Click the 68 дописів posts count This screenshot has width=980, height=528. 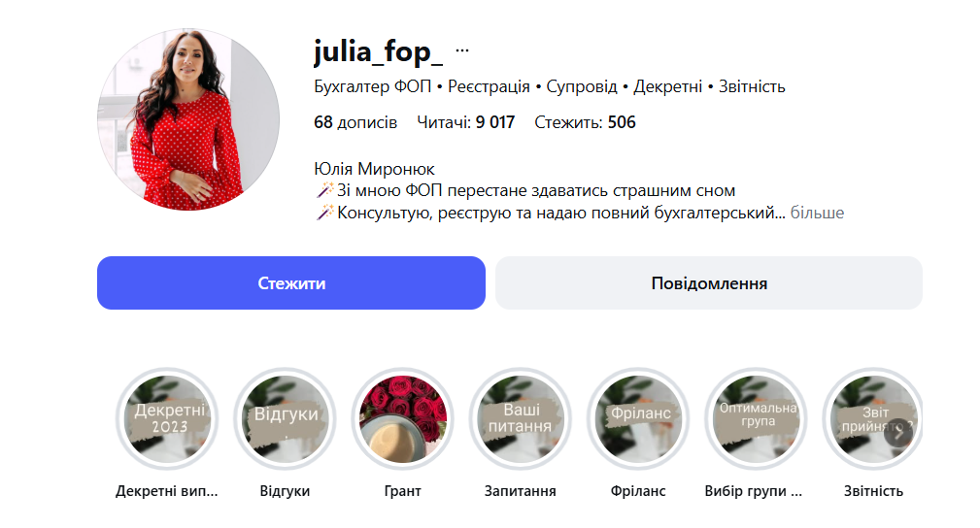point(355,122)
